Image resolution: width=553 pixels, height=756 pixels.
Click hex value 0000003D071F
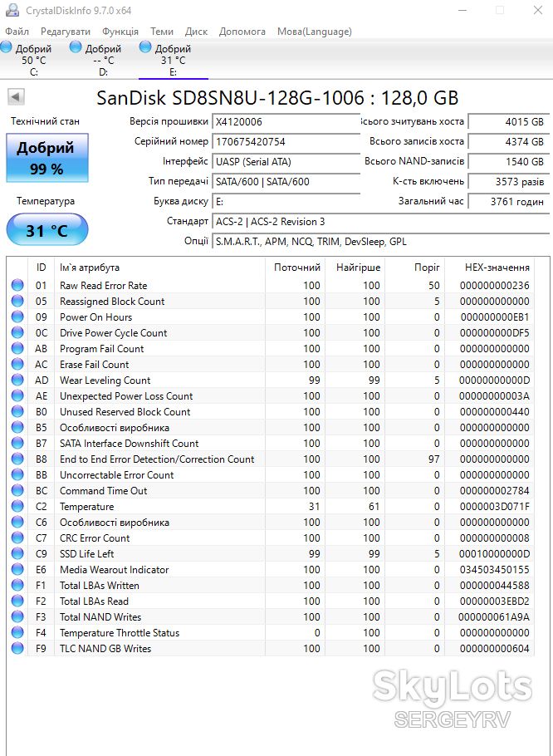tap(494, 506)
